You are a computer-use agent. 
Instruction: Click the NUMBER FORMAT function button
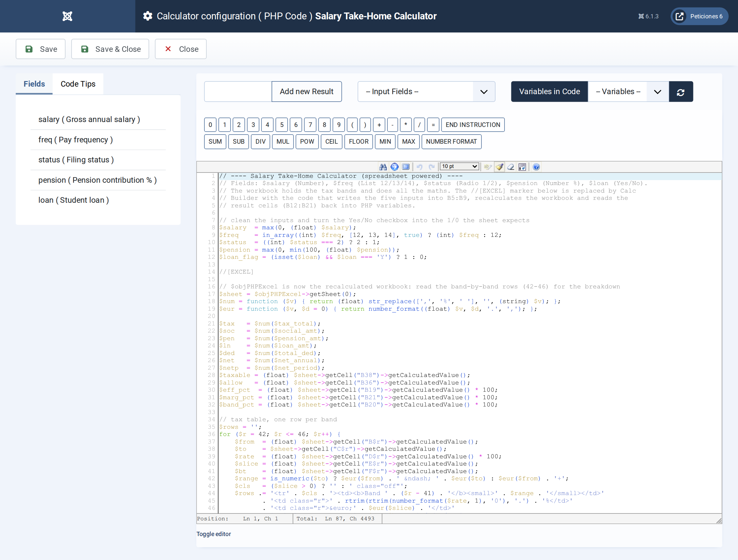coord(451,141)
